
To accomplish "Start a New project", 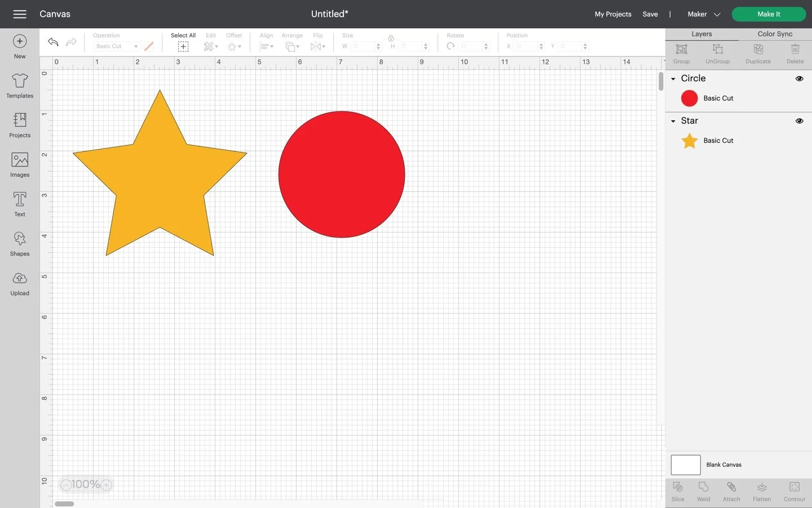I will tap(20, 46).
